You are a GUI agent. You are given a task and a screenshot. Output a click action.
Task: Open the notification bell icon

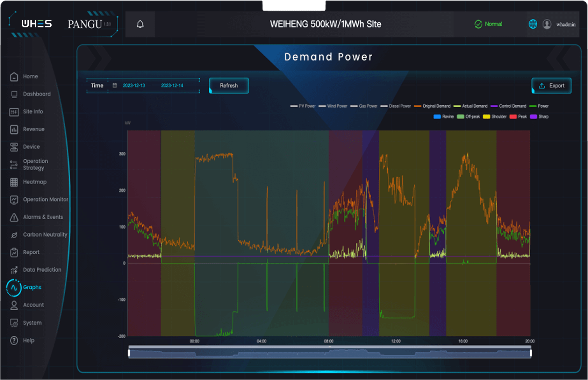(140, 24)
